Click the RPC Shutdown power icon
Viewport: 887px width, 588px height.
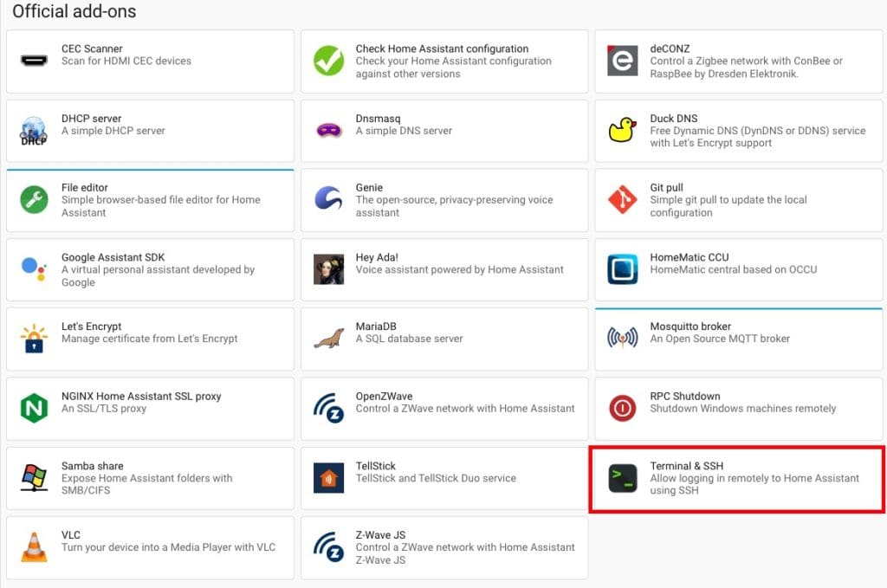[622, 408]
